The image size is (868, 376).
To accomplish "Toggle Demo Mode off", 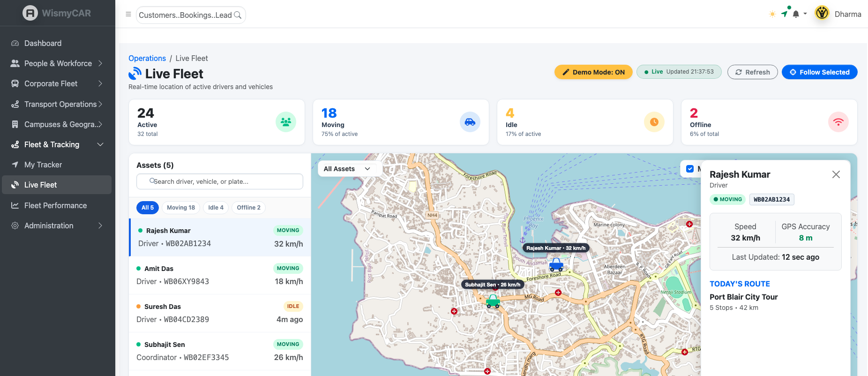I will [x=593, y=72].
